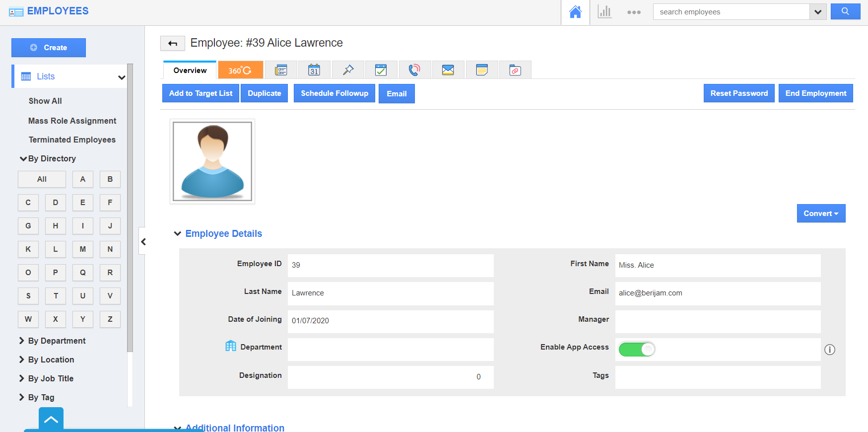Filter directory by letter M
This screenshot has height=432, width=868.
[x=83, y=249]
